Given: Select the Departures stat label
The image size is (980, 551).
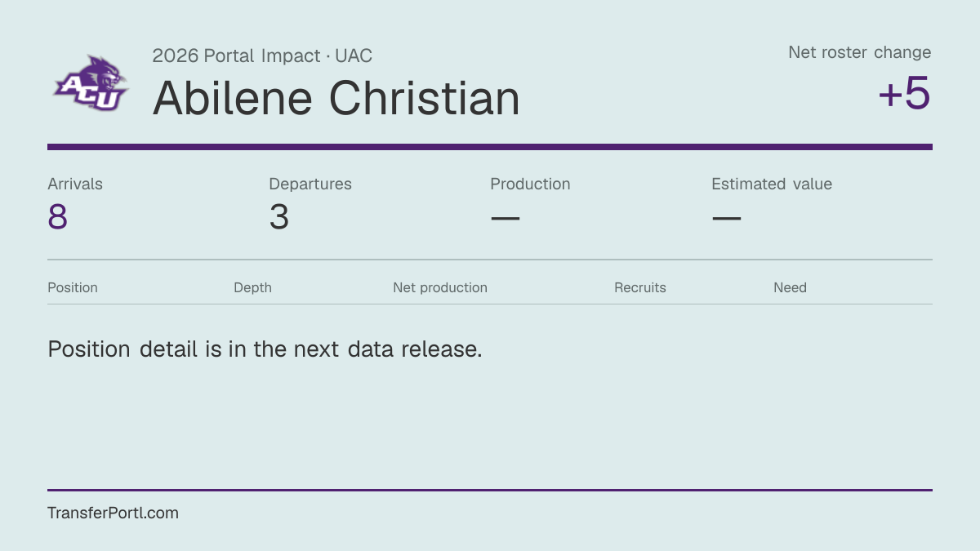Looking at the screenshot, I should click(310, 184).
